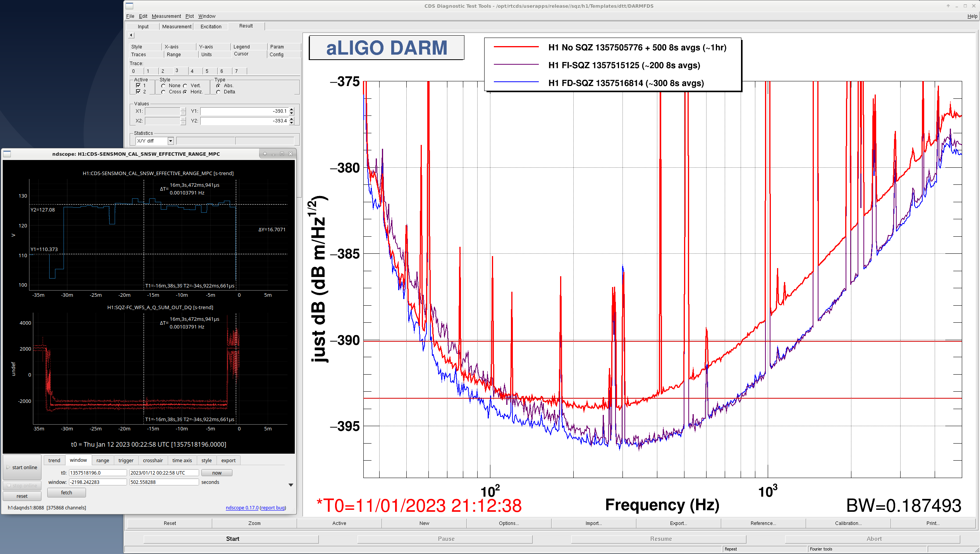The height and width of the screenshot is (554, 980).
Task: Click the t0 GPS time field
Action: [x=98, y=473]
